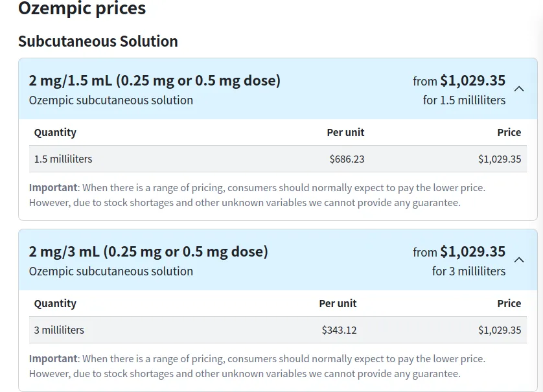The height and width of the screenshot is (392, 543).
Task: Click the $686.23 per unit value
Action: 347,159
